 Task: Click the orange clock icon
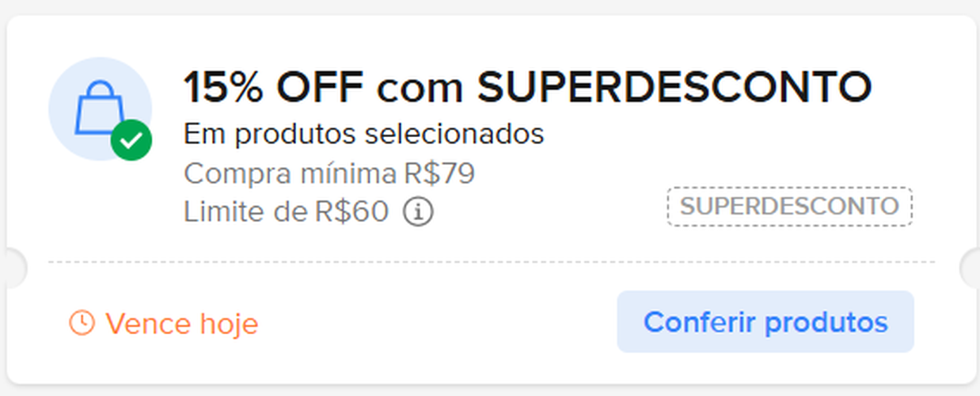pos(82,323)
